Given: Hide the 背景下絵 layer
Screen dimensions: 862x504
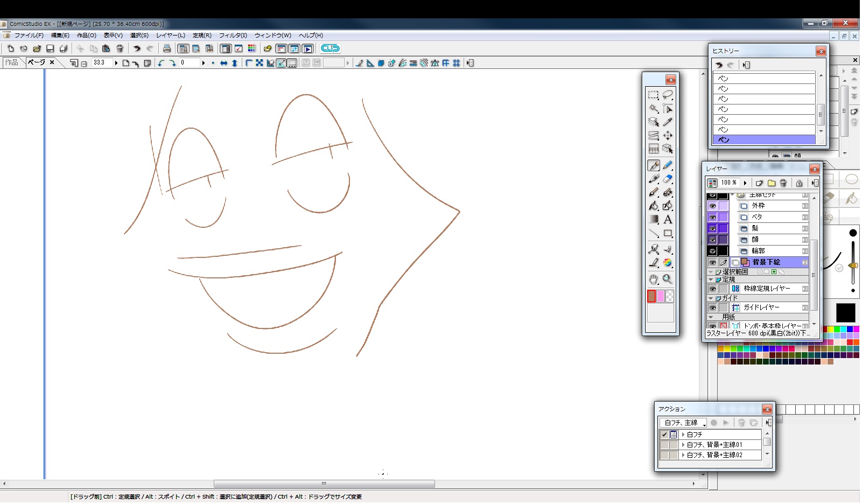Looking at the screenshot, I should coord(712,262).
